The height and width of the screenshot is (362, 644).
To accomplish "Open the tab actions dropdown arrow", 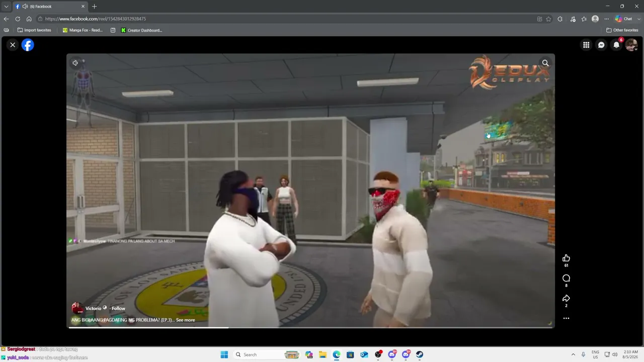I will [x=6, y=7].
